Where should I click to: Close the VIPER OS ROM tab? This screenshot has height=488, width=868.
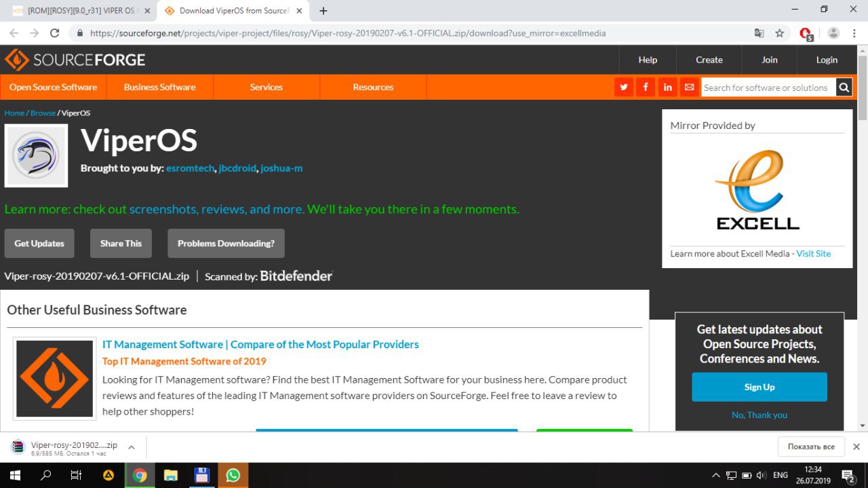[x=147, y=11]
